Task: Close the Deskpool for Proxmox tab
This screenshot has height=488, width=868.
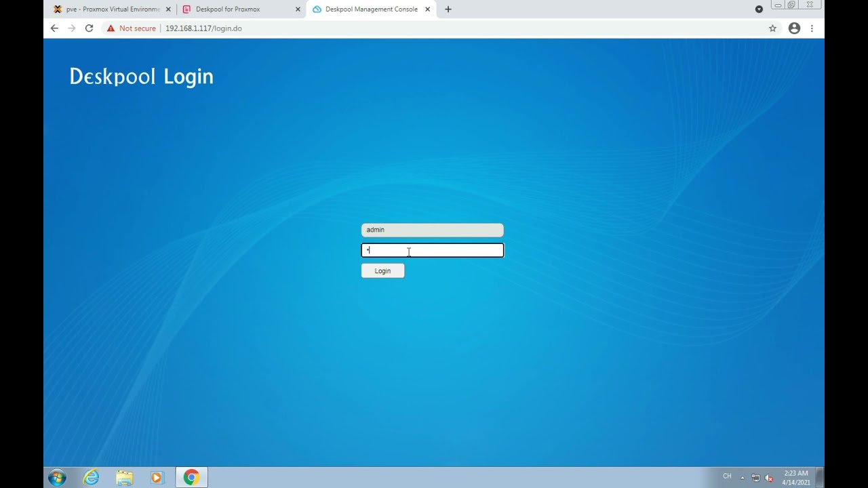Action: (298, 9)
